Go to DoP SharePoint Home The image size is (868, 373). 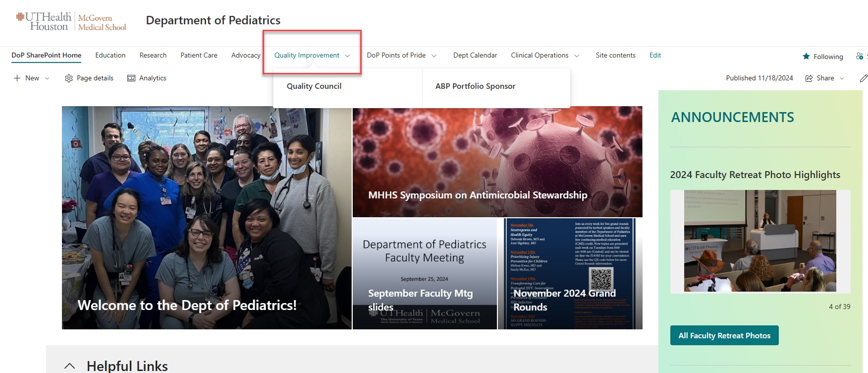coord(47,55)
